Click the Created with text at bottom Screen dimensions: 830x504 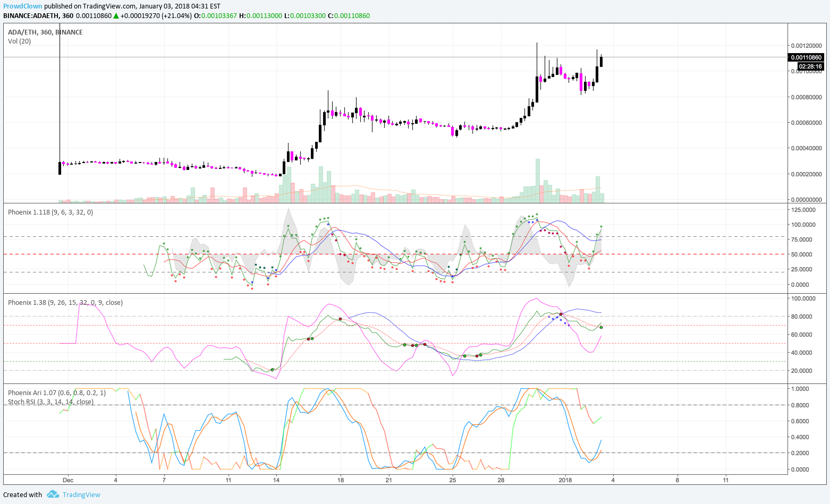(x=23, y=494)
